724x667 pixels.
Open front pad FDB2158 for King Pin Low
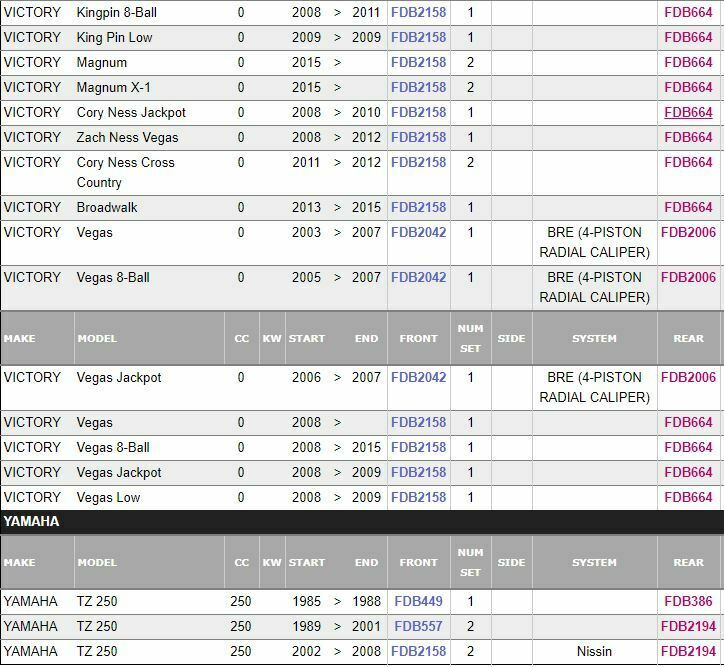(418, 37)
